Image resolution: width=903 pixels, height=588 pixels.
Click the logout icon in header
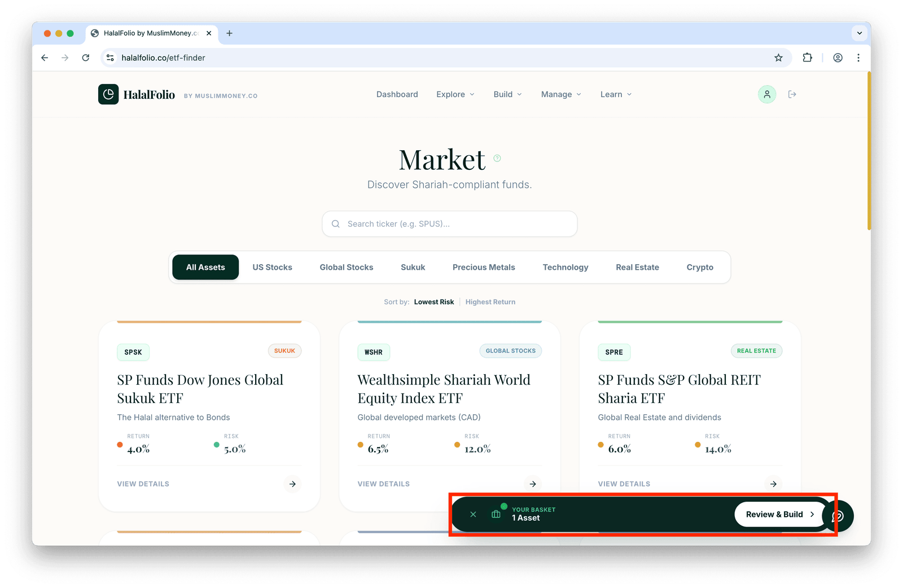pos(792,94)
